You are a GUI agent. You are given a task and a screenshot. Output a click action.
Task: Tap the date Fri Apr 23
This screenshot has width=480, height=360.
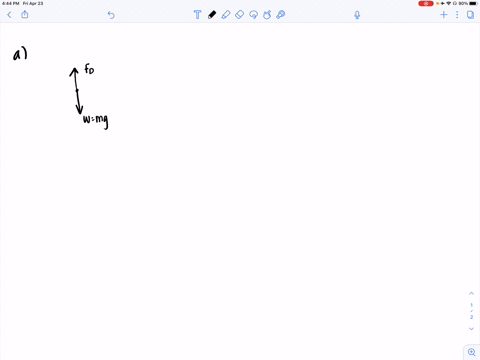click(x=33, y=3)
